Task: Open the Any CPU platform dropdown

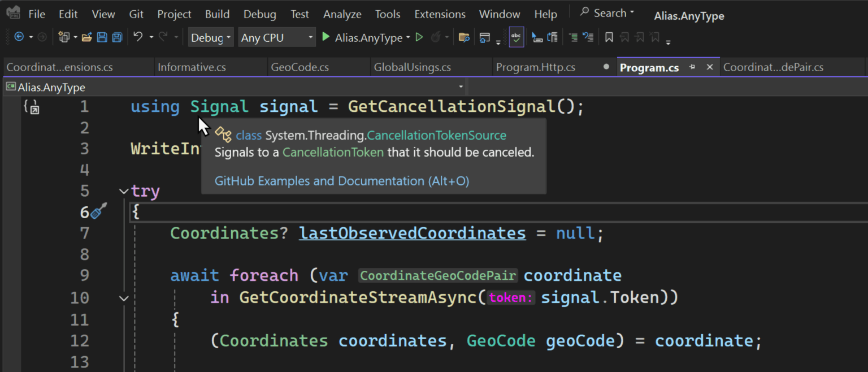Action: pos(276,38)
